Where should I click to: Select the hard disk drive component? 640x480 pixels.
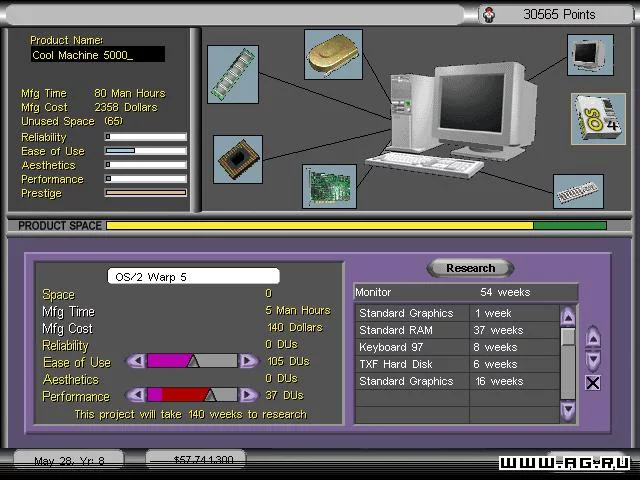click(333, 54)
